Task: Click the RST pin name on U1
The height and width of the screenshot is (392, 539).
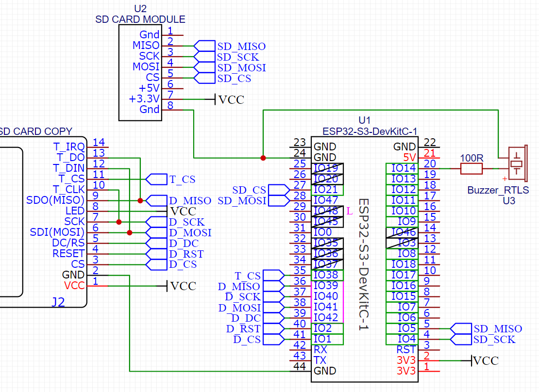Action: click(x=406, y=350)
